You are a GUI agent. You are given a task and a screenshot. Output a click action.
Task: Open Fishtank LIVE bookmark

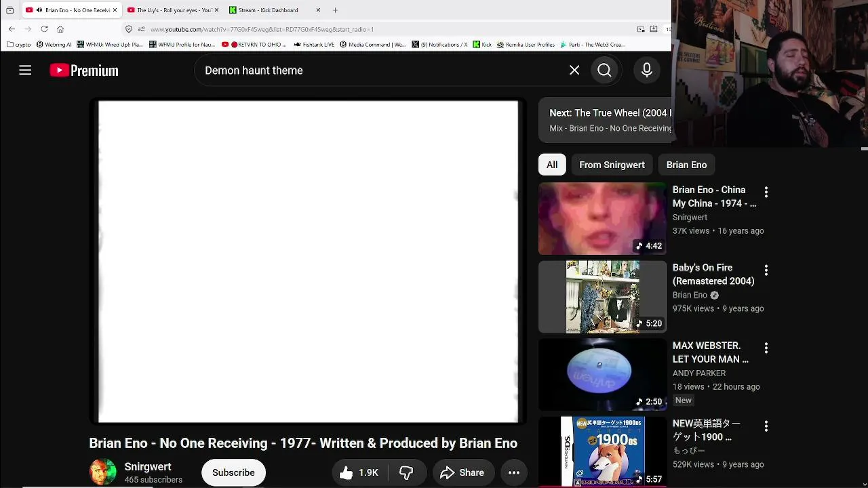(314, 45)
